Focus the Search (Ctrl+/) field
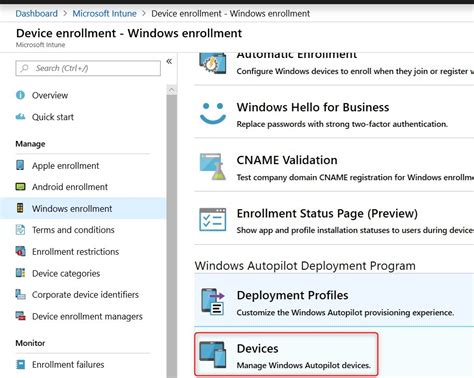 [88, 68]
